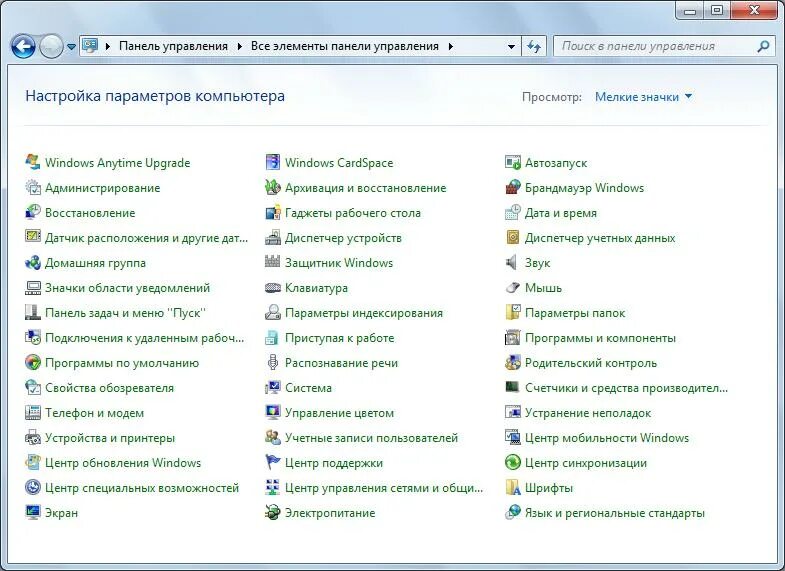The width and height of the screenshot is (785, 571).
Task: Click the Экран monitor icon
Action: click(33, 512)
